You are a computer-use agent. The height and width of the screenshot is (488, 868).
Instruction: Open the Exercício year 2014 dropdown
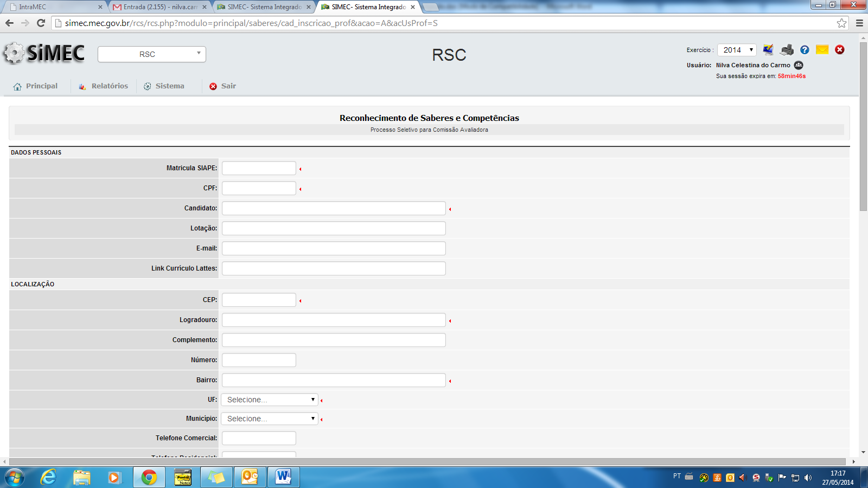(x=737, y=50)
